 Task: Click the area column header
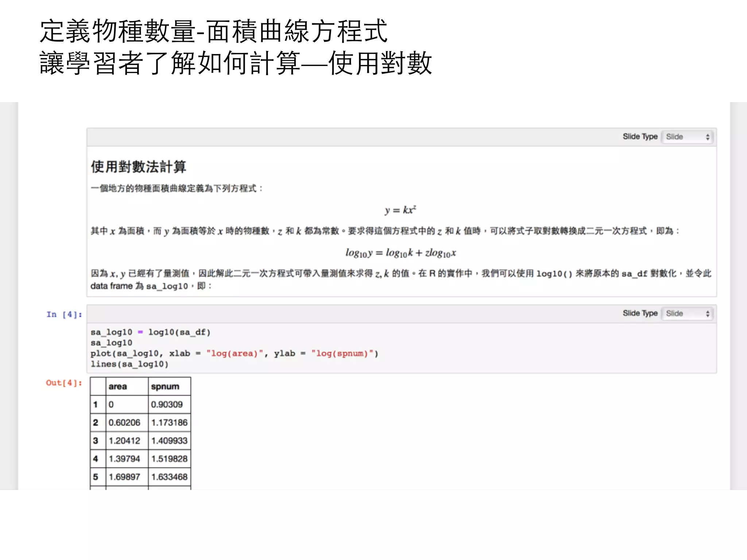(x=118, y=386)
